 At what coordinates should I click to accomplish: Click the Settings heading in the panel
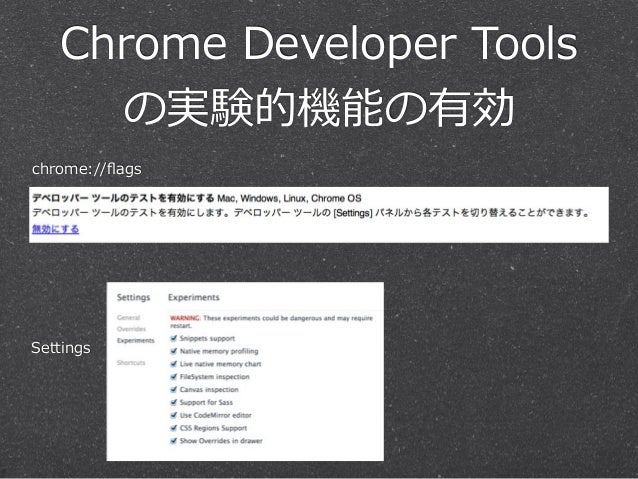(x=133, y=297)
